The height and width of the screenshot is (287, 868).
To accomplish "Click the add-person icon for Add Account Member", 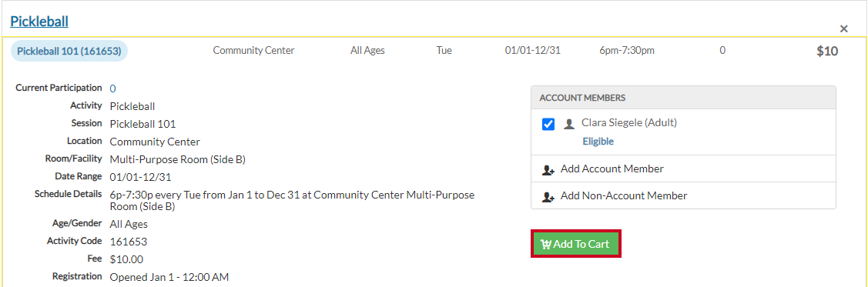I will click(x=548, y=169).
